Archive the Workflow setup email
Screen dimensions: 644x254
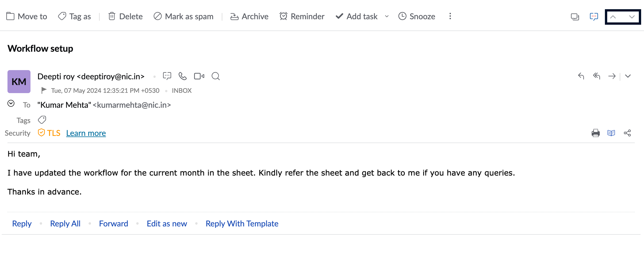click(249, 16)
